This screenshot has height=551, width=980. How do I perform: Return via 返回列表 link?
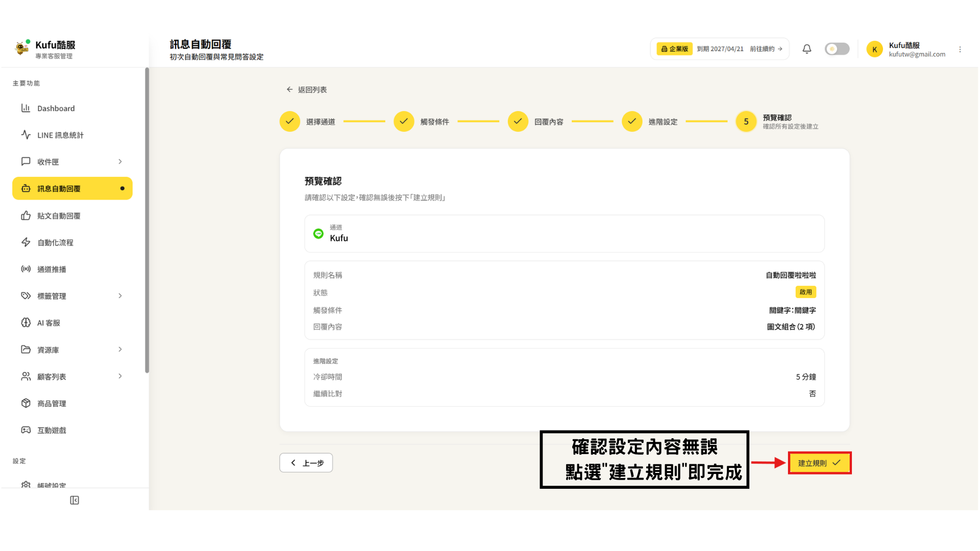click(x=307, y=89)
